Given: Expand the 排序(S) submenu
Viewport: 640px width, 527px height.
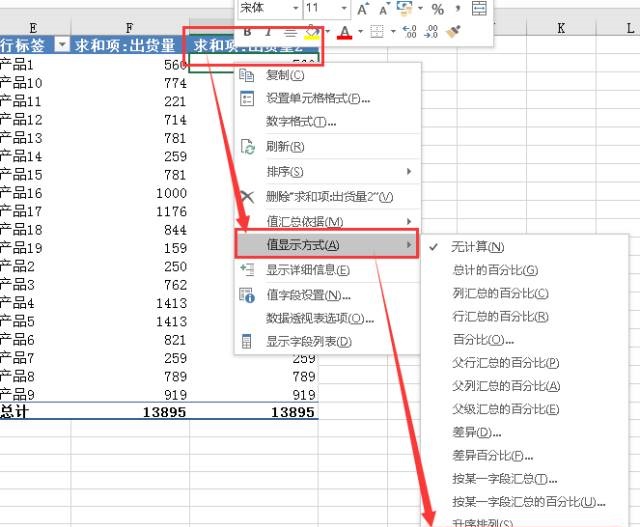Looking at the screenshot, I should coord(327,171).
